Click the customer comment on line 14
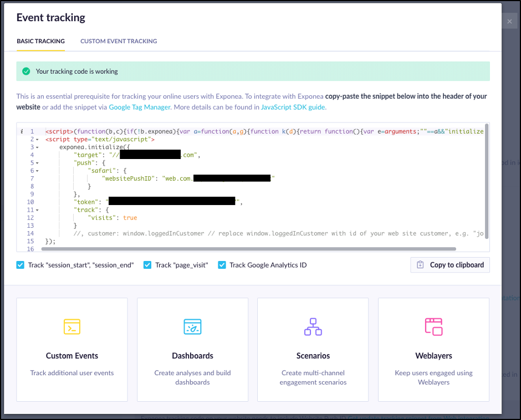Screen dimensions: 521x420 (x=278, y=233)
